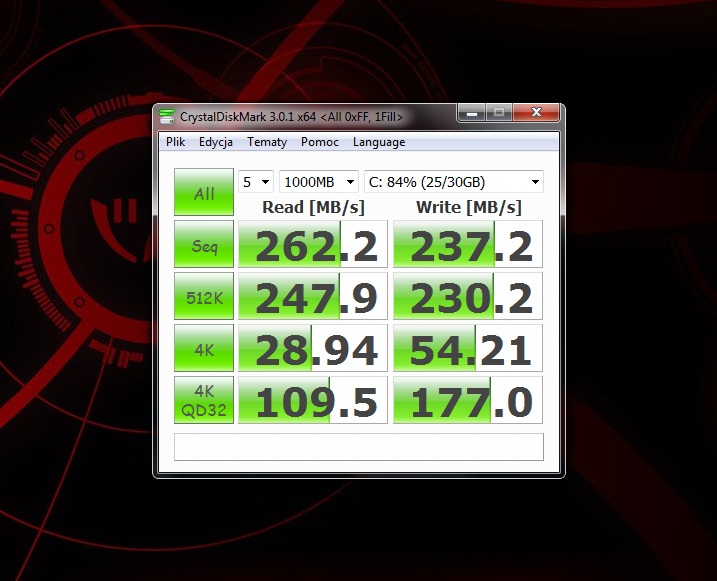Start the 512K benchmark test

(204, 296)
